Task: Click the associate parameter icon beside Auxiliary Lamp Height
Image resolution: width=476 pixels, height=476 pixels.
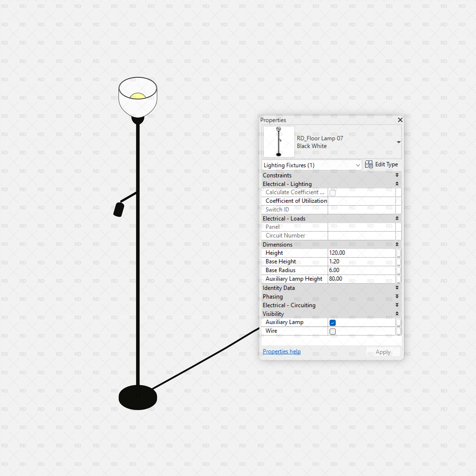Action: click(x=398, y=279)
